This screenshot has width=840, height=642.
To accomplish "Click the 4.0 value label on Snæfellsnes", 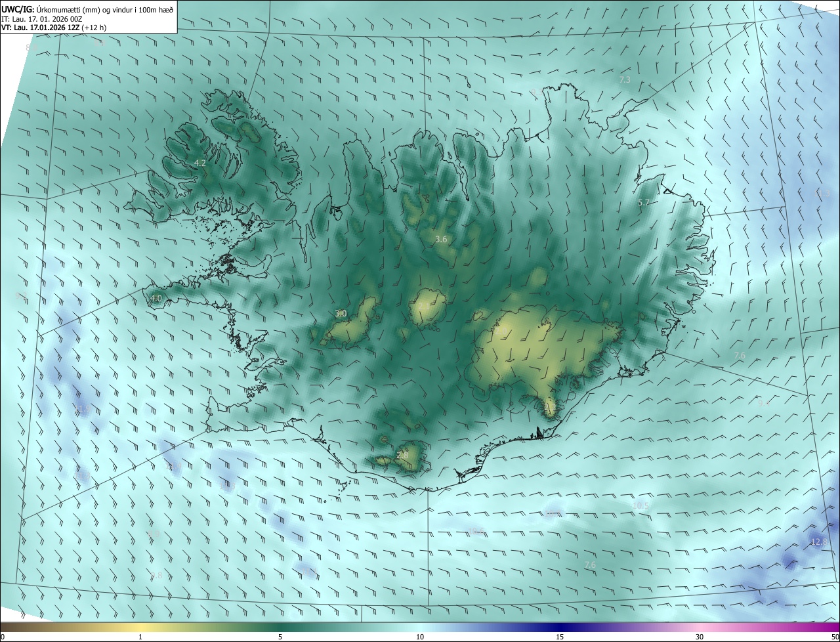I will 156,298.
